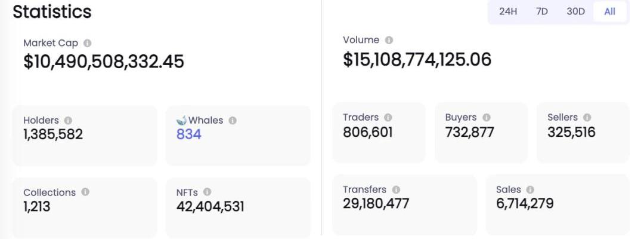Click the Market Cap dollar value

104,62
